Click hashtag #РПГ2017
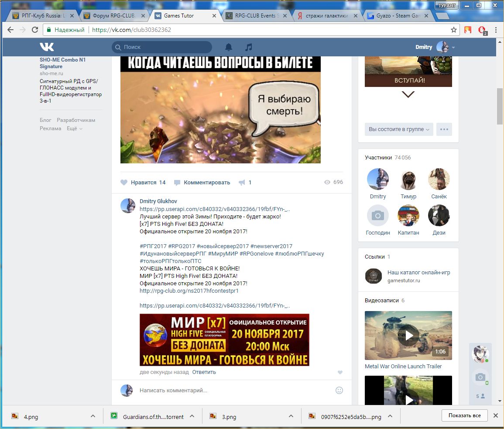This screenshot has width=504, height=429. (x=153, y=246)
